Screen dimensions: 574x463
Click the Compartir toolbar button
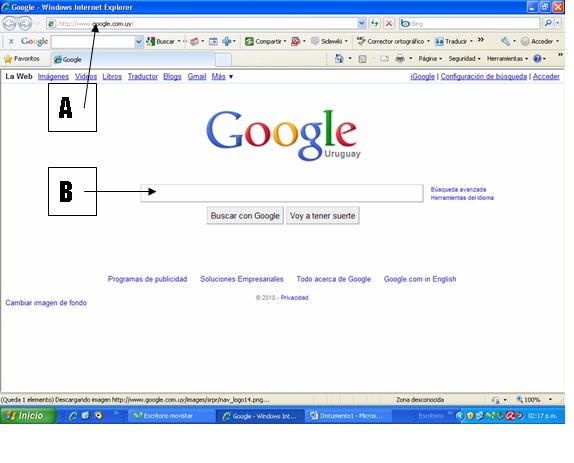point(265,41)
